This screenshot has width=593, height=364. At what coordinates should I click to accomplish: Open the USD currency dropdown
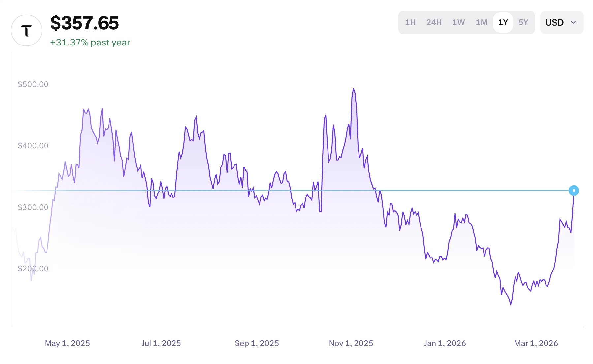pos(561,22)
